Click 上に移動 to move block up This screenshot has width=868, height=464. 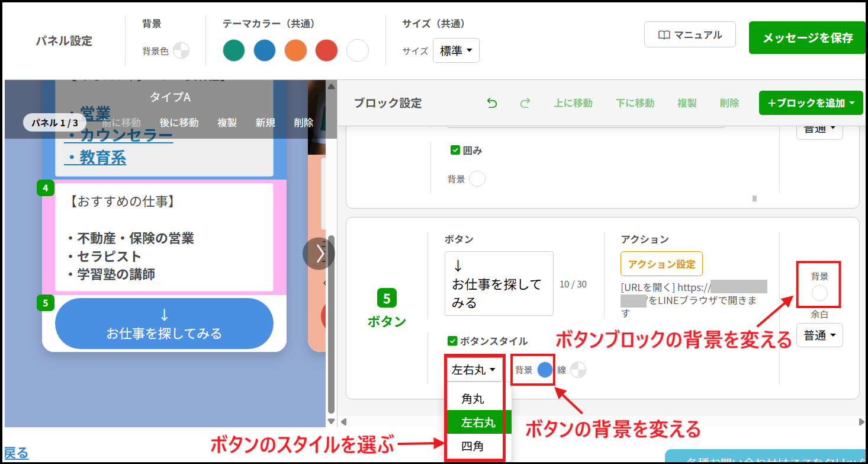(x=573, y=103)
